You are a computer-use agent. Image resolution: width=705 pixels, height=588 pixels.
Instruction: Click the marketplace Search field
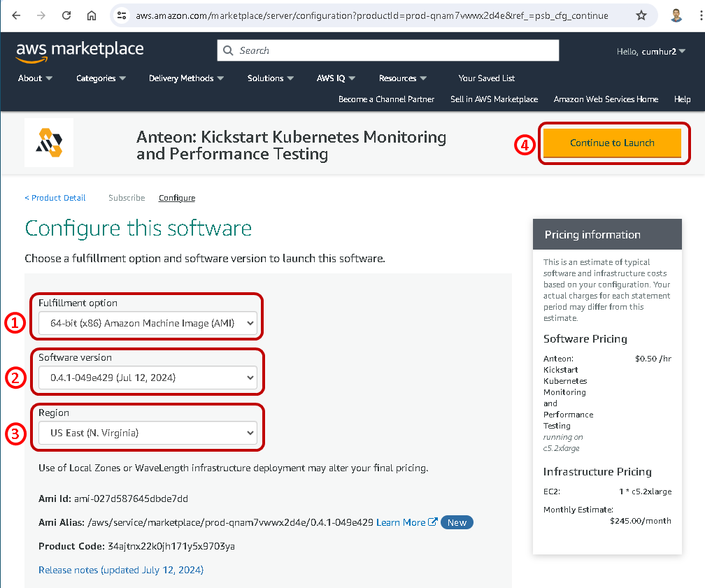[x=388, y=50]
